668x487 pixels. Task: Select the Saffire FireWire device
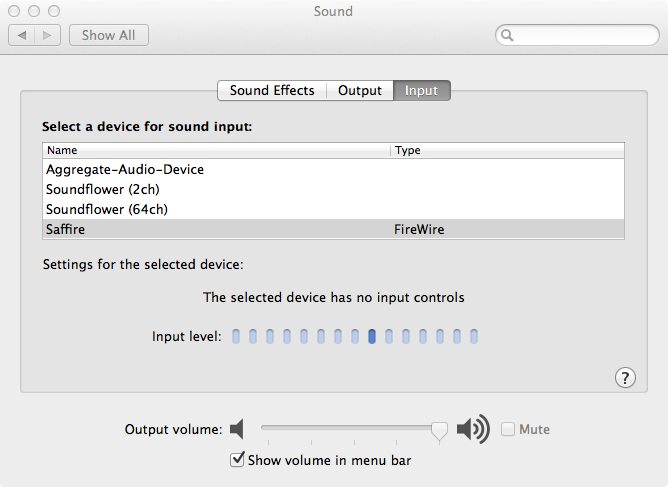coord(68,229)
